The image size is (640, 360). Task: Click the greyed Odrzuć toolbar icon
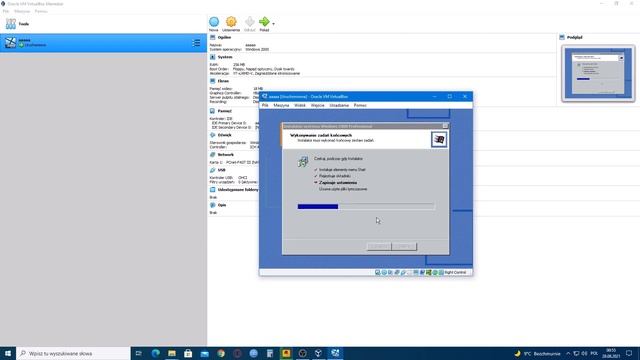coord(249,22)
